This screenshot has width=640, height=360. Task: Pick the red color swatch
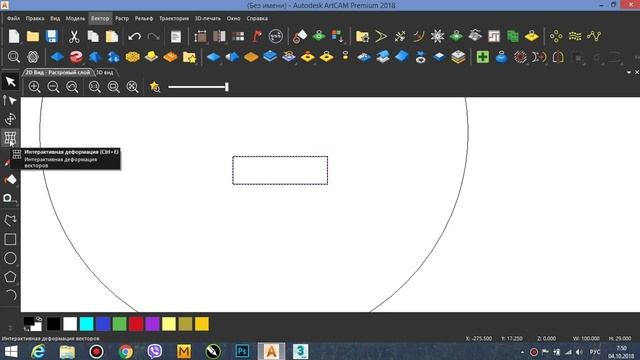(136, 324)
